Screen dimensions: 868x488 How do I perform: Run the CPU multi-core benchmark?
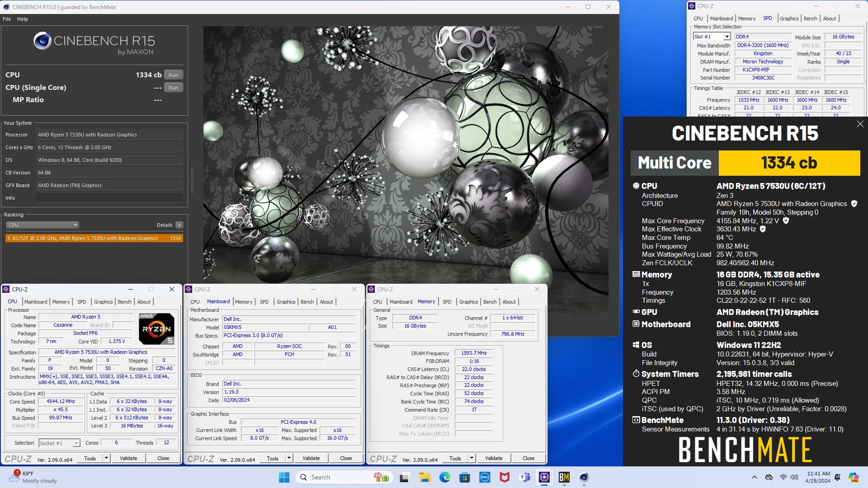pyautogui.click(x=174, y=75)
